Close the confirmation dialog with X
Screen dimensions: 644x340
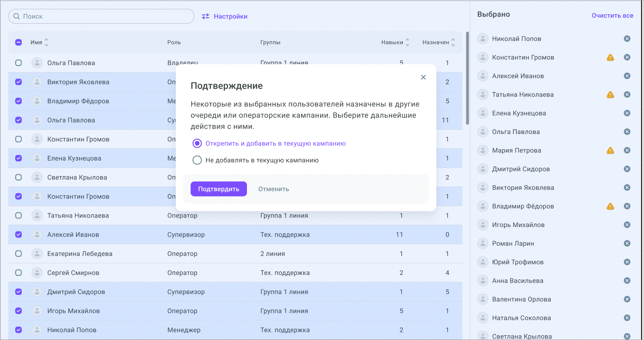(x=423, y=77)
